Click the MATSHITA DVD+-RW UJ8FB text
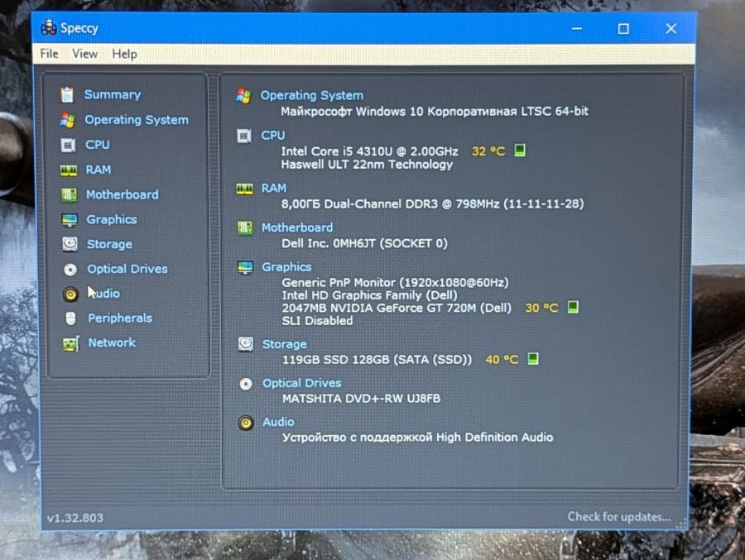745x560 pixels. pos(362,399)
